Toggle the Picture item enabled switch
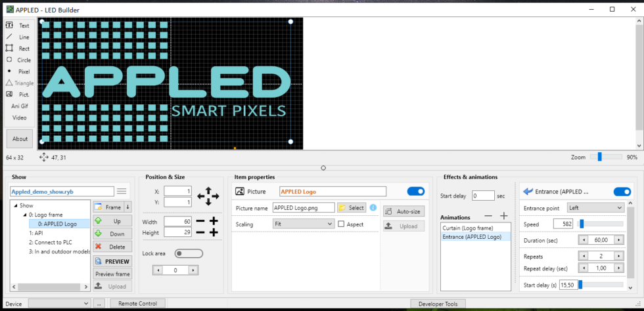This screenshot has height=311, width=644. (415, 191)
